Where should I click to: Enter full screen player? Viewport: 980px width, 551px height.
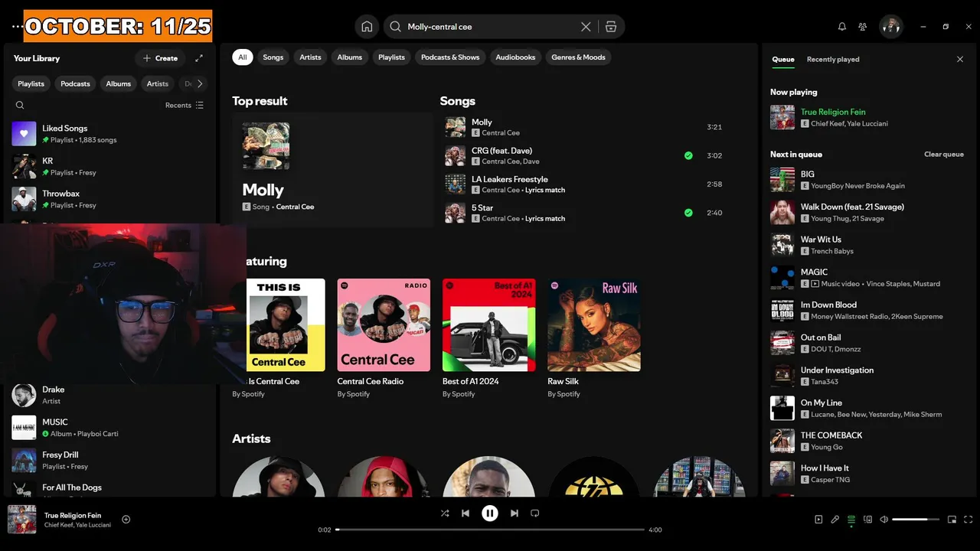969,520
